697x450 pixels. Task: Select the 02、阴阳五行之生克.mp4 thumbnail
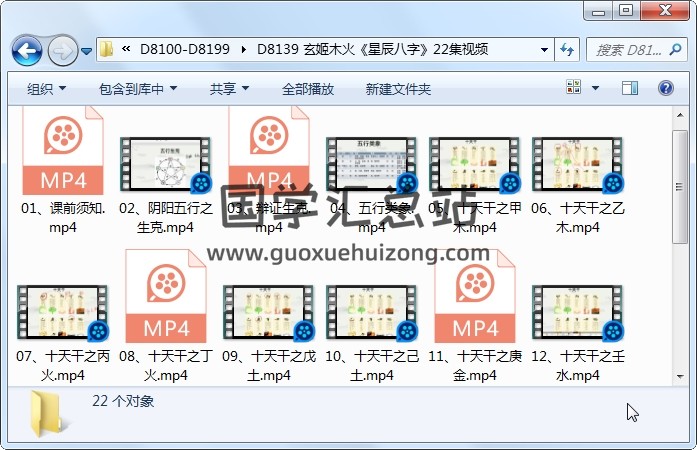[x=165, y=165]
